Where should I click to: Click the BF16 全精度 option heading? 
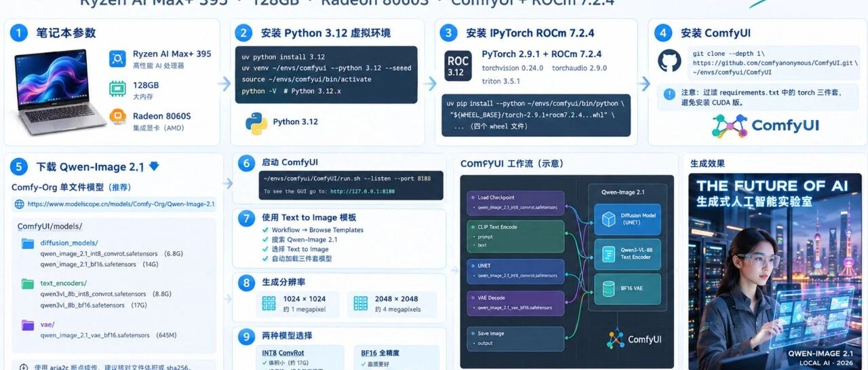coord(382,353)
